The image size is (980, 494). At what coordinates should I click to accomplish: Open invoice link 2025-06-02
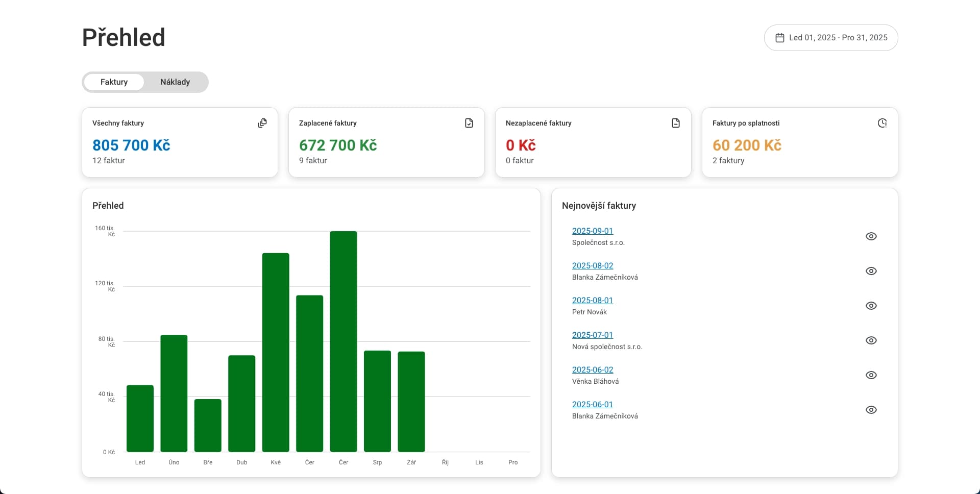[592, 369]
